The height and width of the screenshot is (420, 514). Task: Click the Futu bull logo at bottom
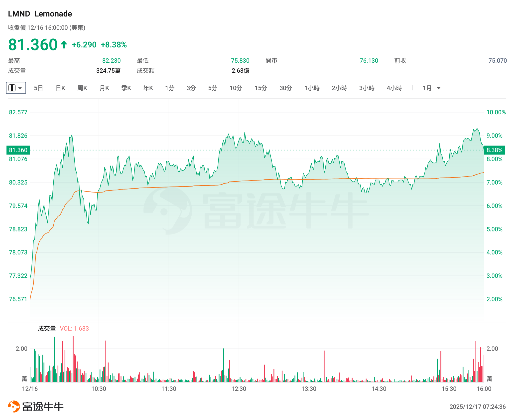tap(14, 406)
